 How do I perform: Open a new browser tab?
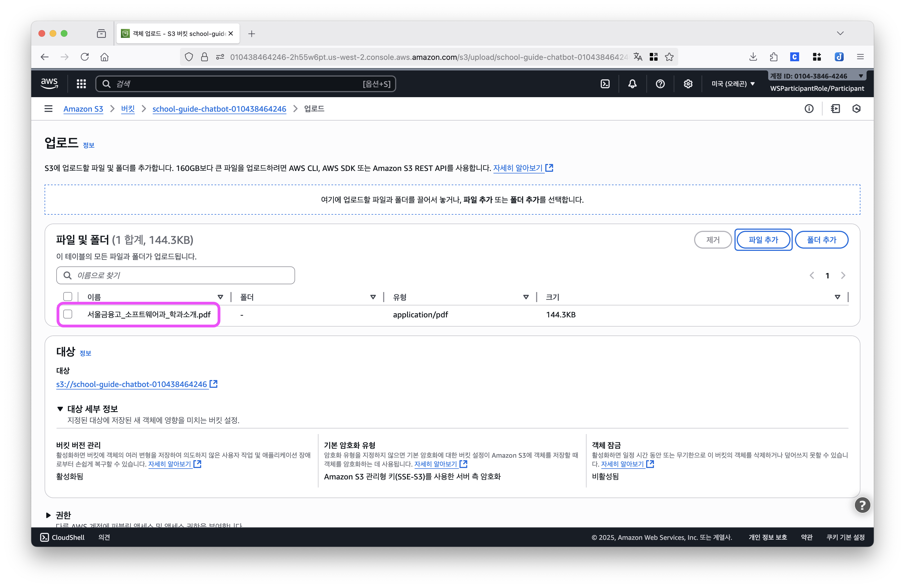click(251, 34)
